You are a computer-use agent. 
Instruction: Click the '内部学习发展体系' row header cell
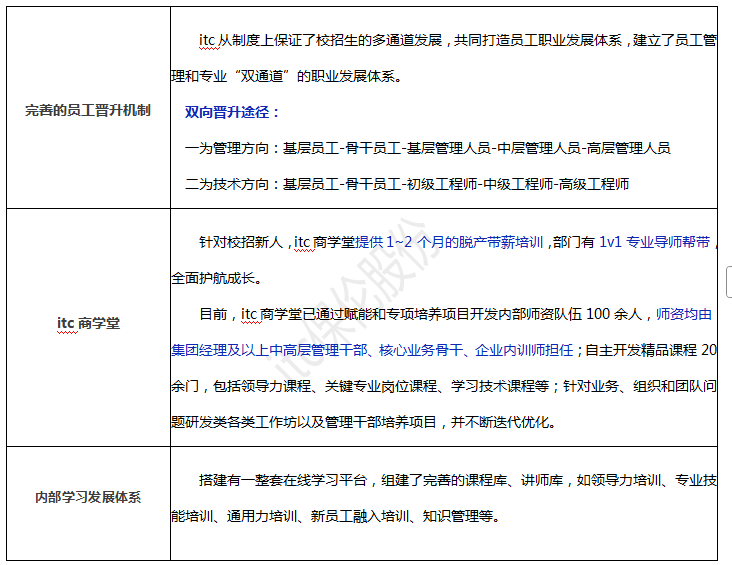88,497
